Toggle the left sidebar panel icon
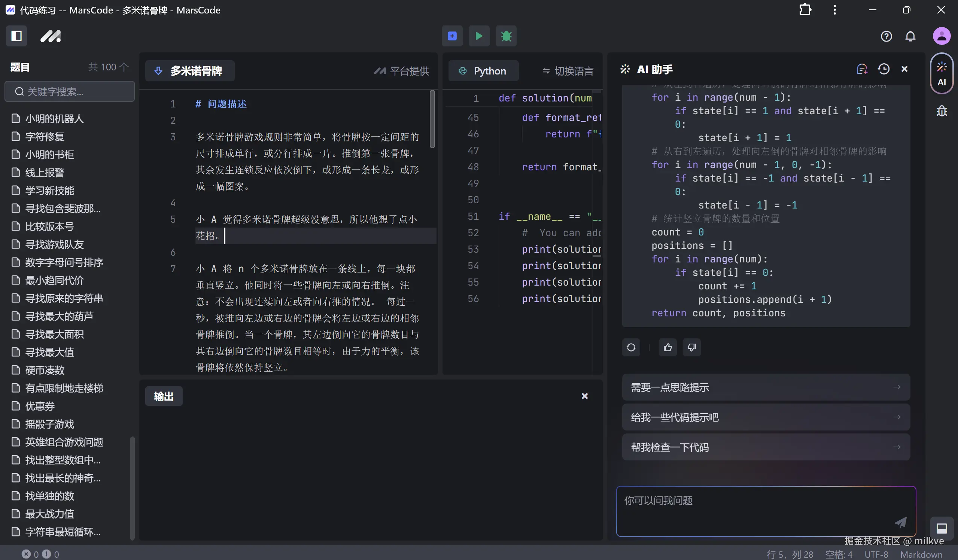958x560 pixels. tap(16, 36)
